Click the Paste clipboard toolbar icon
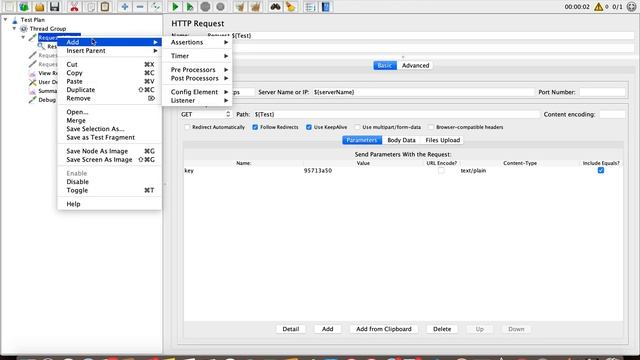640x360 pixels. pos(105,7)
